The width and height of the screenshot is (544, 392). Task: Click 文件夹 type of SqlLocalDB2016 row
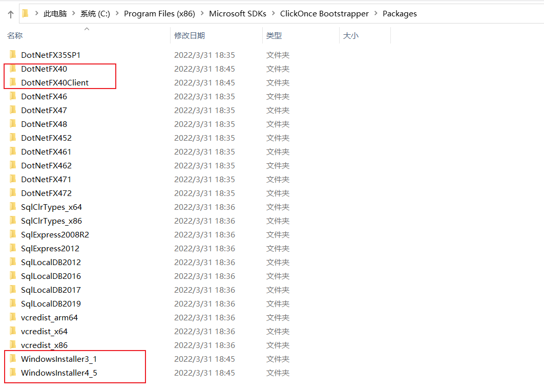point(278,276)
